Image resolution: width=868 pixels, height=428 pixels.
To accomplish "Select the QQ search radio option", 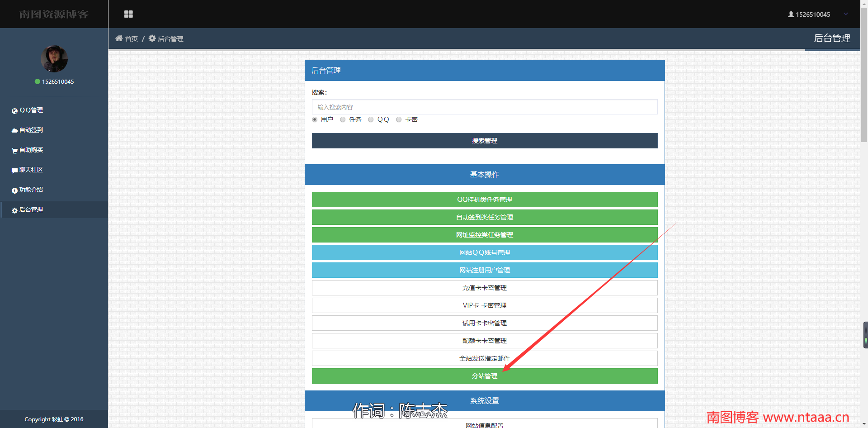I will (371, 120).
